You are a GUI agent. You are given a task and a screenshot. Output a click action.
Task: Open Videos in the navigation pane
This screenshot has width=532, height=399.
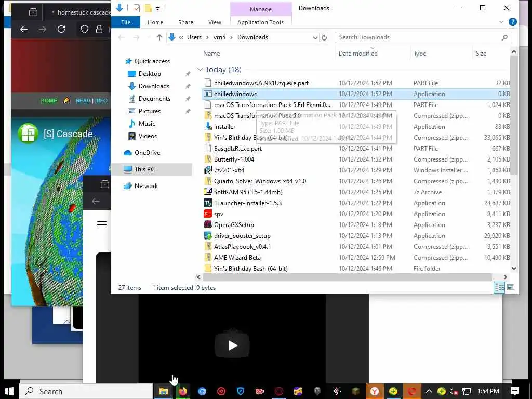[x=148, y=136]
